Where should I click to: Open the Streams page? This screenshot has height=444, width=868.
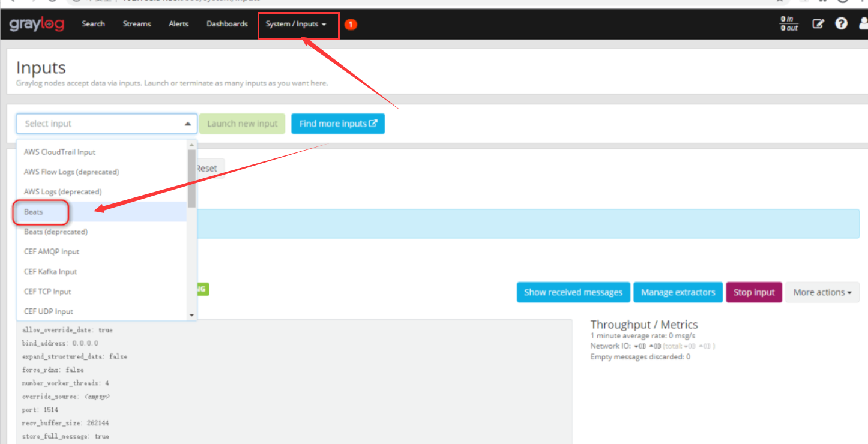[x=137, y=24]
